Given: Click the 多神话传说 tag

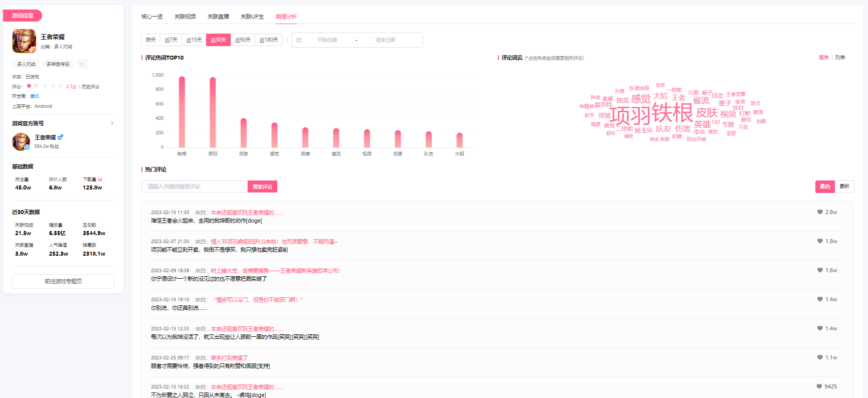Looking at the screenshot, I should point(58,64).
